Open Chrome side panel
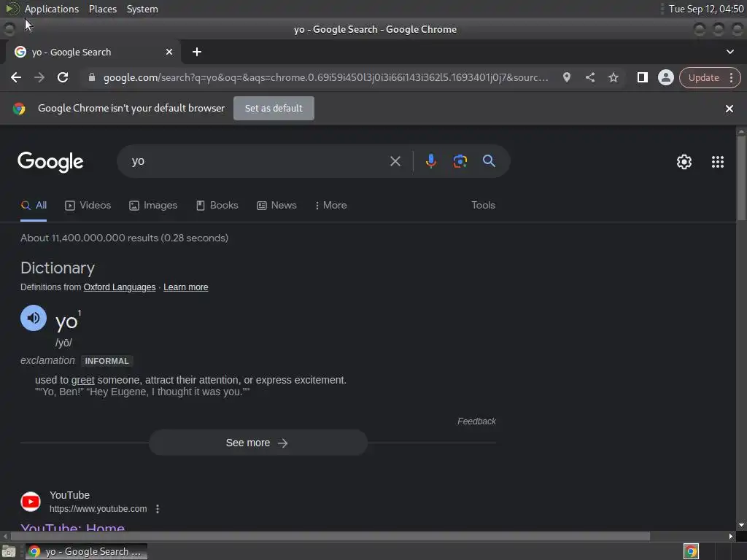 click(642, 77)
